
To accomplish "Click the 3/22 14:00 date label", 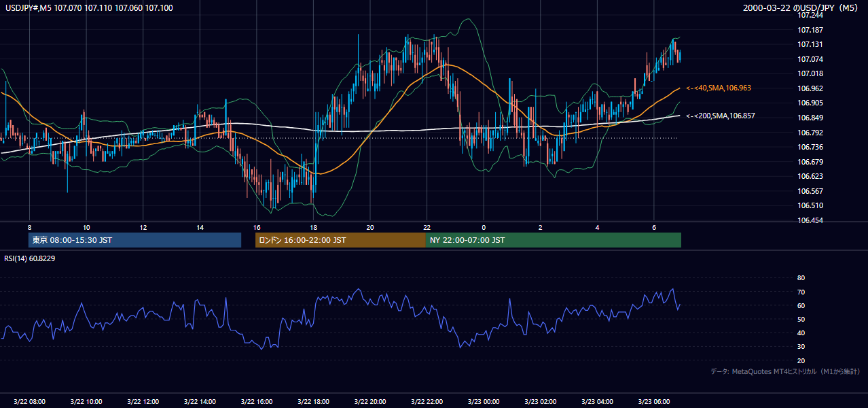I will click(x=200, y=402).
